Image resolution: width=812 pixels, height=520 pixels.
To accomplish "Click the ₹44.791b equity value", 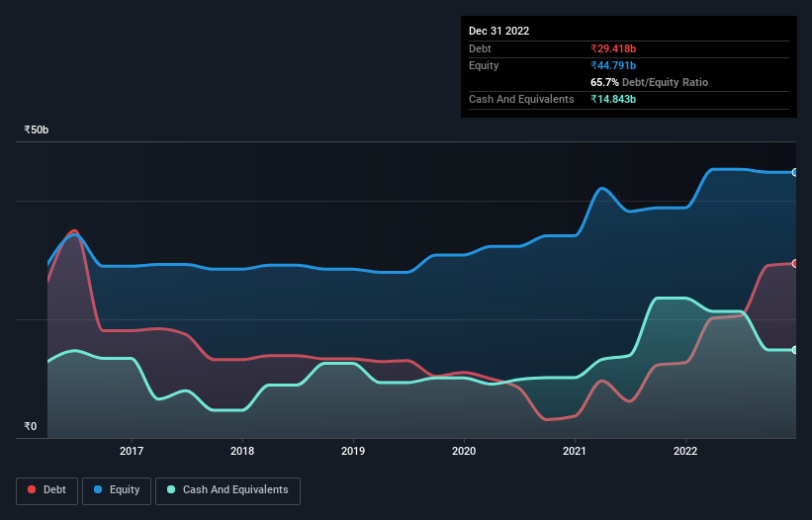I will [x=613, y=65].
